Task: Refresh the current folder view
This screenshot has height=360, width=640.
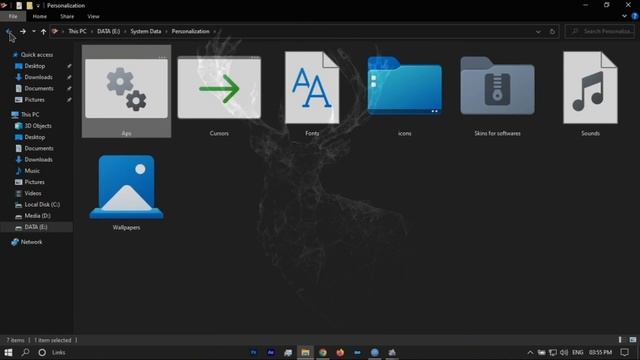Action: tap(552, 31)
